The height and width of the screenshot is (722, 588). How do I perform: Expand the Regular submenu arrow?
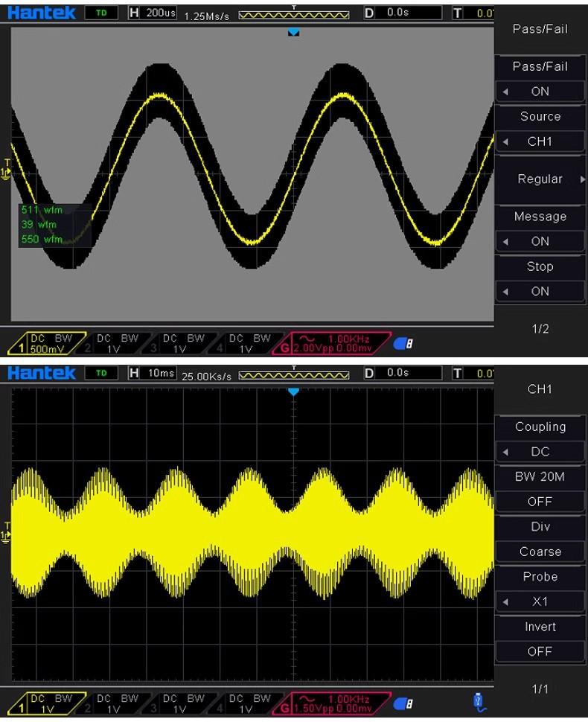[x=581, y=179]
